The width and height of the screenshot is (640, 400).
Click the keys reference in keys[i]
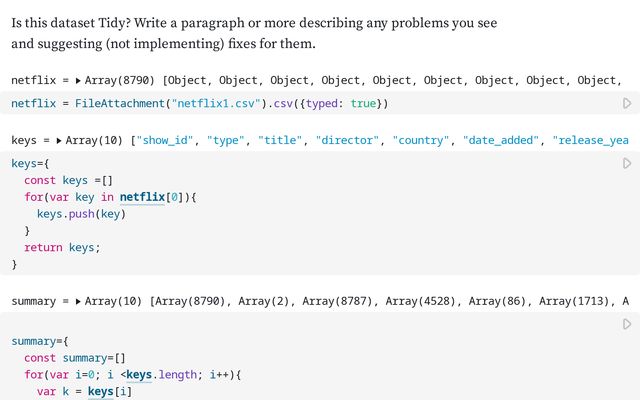click(101, 392)
